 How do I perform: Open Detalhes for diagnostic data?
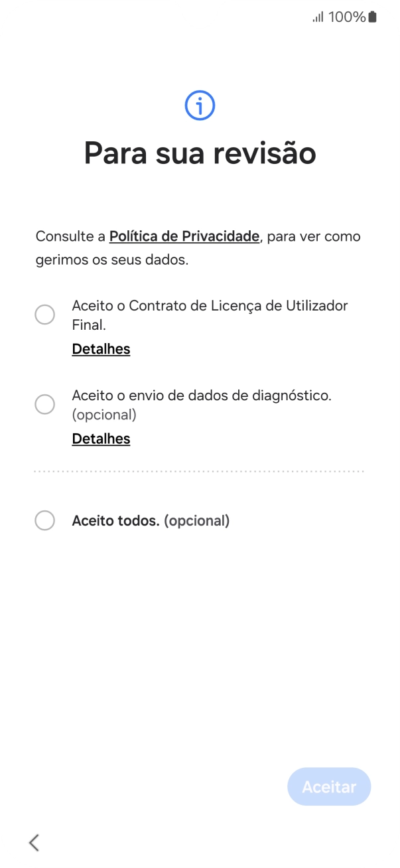(101, 438)
